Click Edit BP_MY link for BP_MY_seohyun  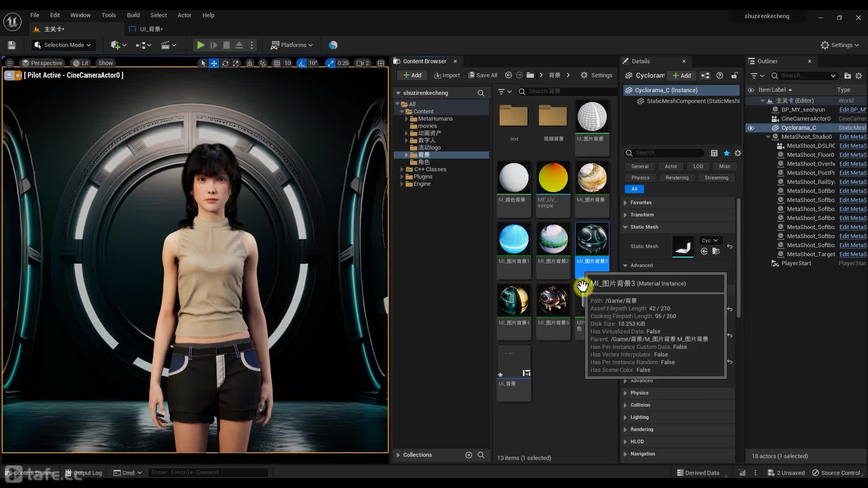pos(853,110)
